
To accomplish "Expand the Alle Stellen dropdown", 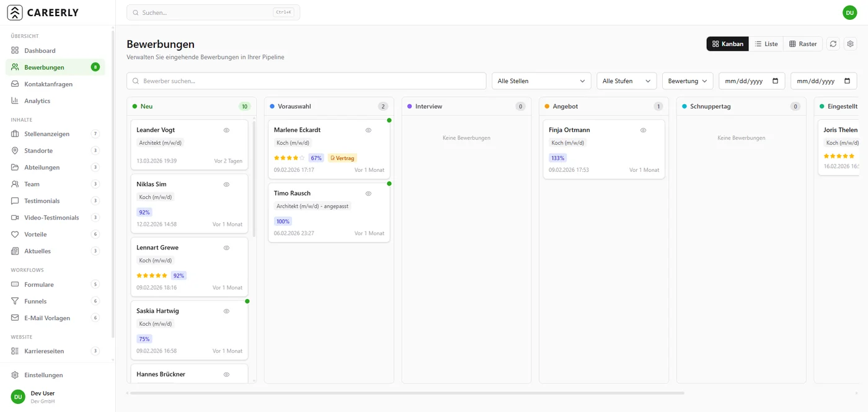I will click(x=541, y=81).
